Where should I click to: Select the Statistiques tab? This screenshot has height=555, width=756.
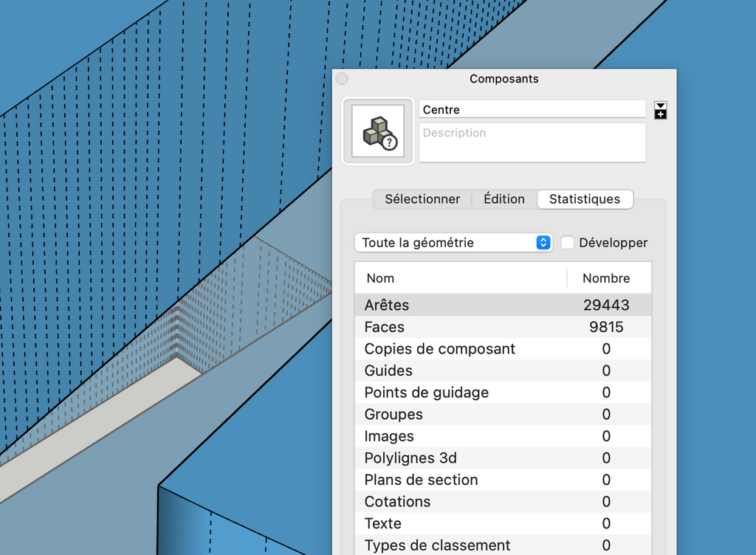[x=584, y=199]
